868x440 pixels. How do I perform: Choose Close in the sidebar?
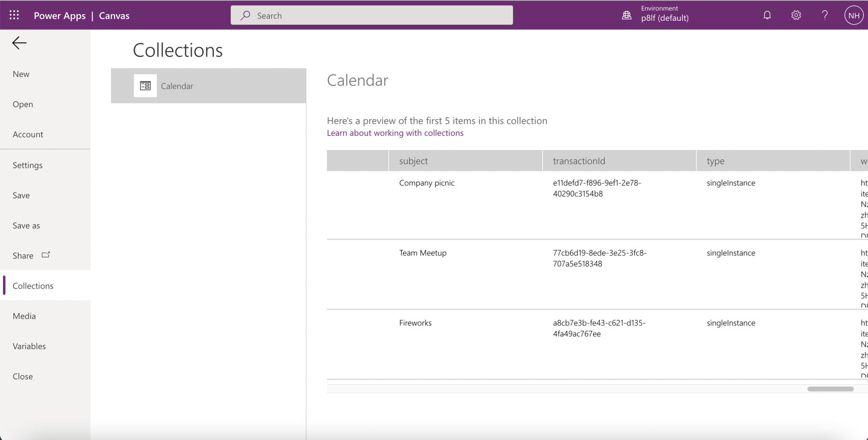[45, 377]
